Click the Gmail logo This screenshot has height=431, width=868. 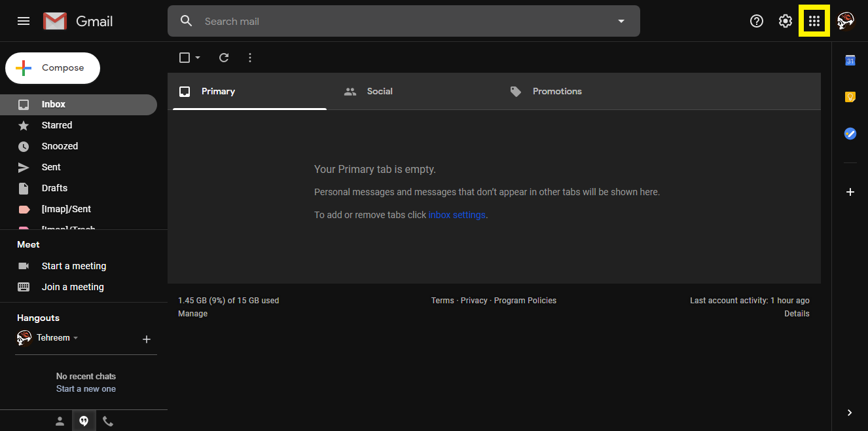coord(78,21)
